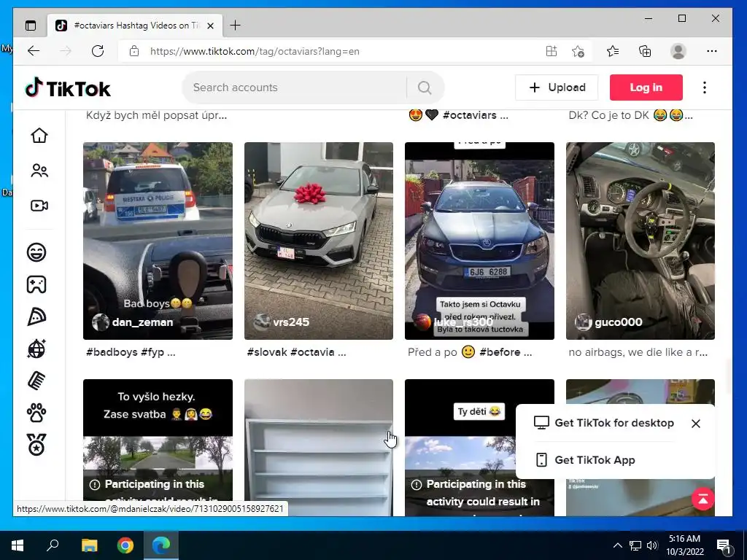Open a new browser tab
The width and height of the screenshot is (747, 560).
(236, 26)
